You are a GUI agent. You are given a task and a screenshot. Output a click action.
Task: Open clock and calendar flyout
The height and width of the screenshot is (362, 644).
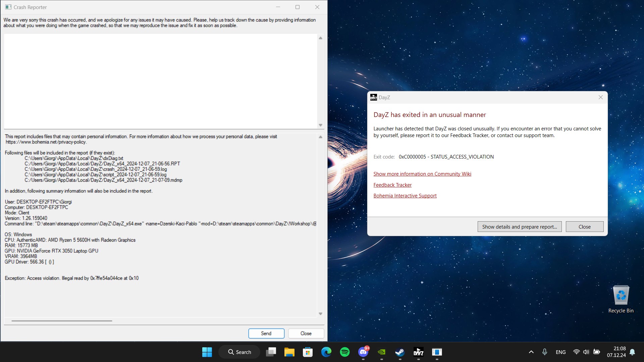[x=616, y=352]
